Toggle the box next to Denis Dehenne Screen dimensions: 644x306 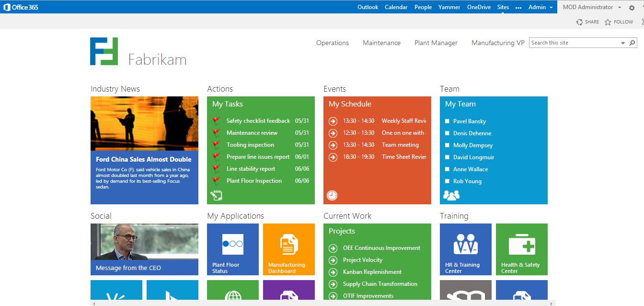pyautogui.click(x=447, y=133)
